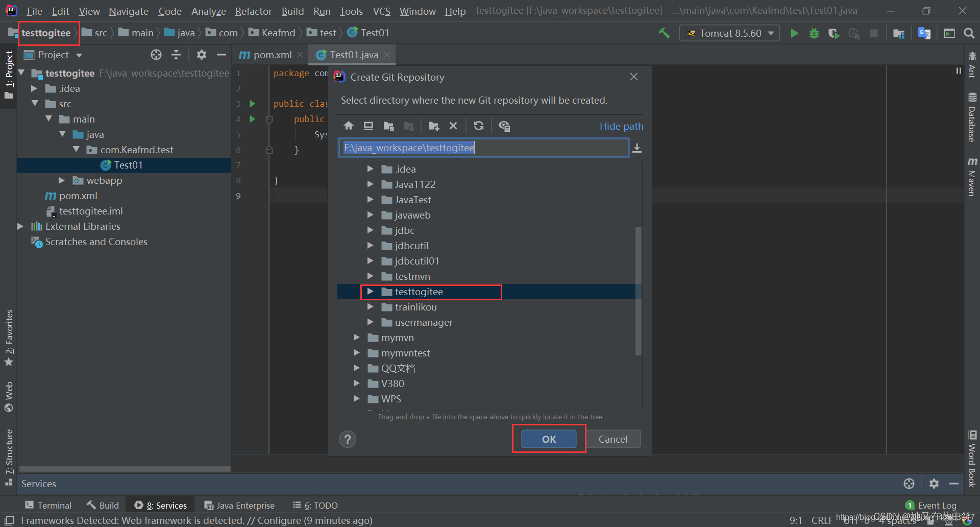Collapse the src folder in Project tree
Viewport: 980px width, 527px height.
pos(34,104)
